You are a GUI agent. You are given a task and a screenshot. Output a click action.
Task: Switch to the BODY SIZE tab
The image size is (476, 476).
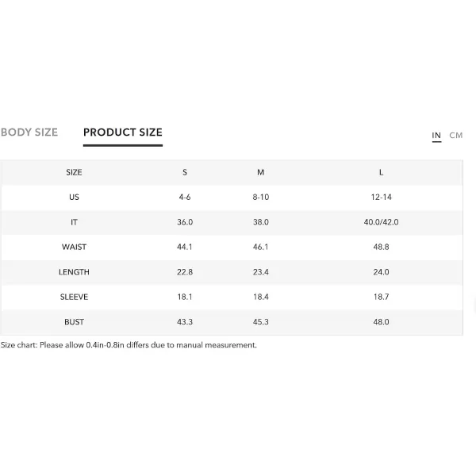point(29,132)
